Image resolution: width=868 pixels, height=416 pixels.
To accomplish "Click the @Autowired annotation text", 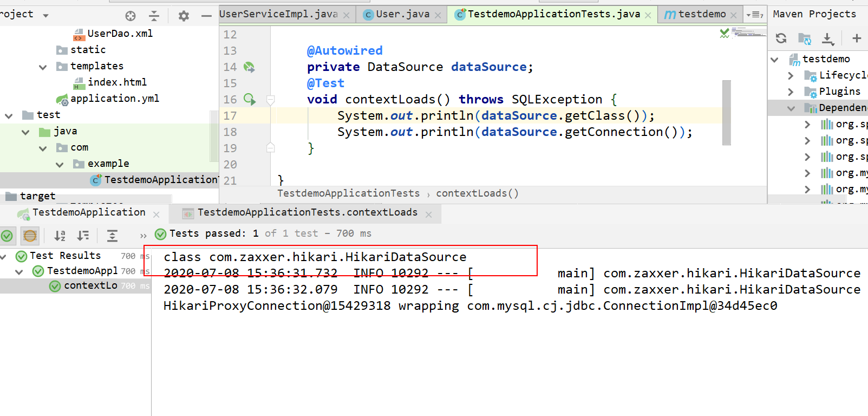I will [344, 51].
